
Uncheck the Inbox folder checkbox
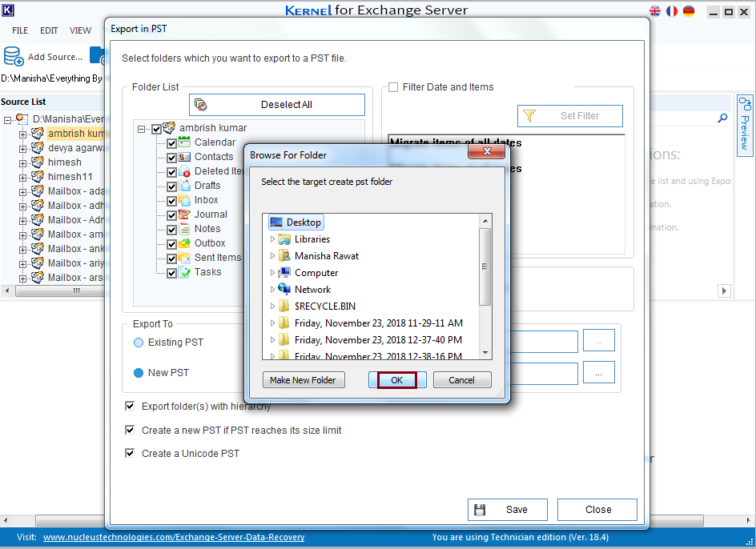coord(171,201)
